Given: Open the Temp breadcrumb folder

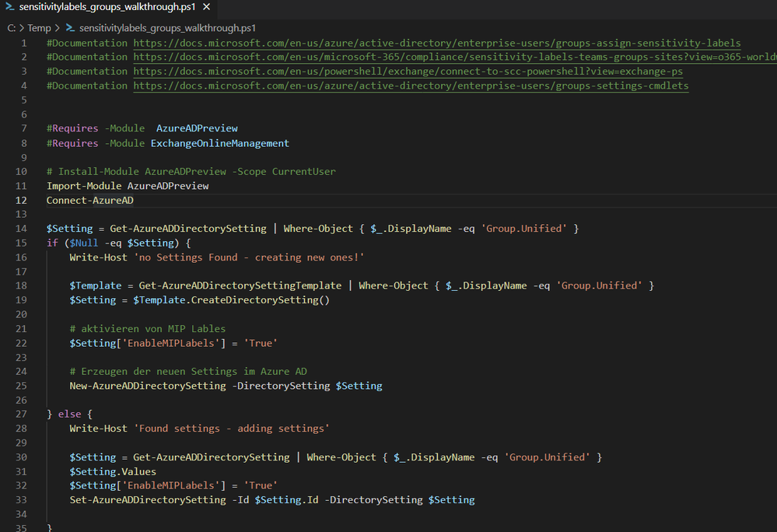Looking at the screenshot, I should 39,28.
